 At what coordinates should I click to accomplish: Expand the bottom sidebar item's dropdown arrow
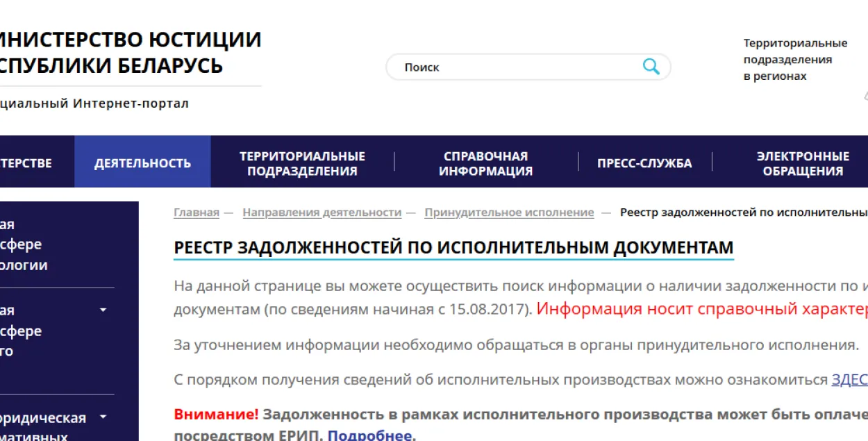(x=103, y=417)
